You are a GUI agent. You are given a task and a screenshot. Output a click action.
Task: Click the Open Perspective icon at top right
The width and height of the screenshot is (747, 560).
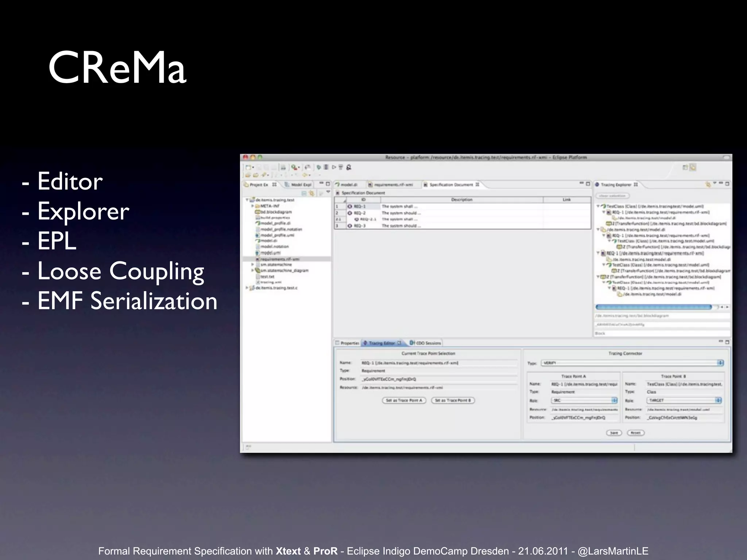[685, 167]
